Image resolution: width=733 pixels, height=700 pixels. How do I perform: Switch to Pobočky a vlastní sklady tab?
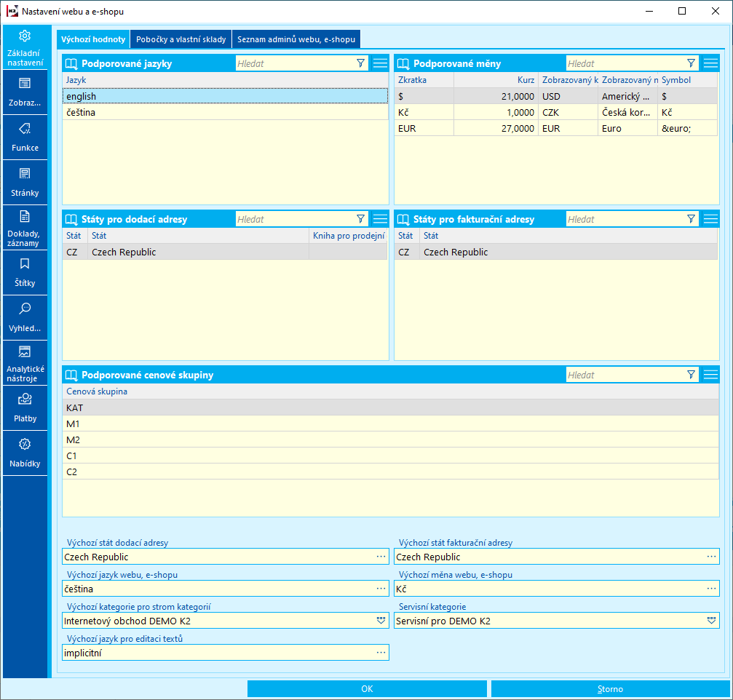pos(181,39)
